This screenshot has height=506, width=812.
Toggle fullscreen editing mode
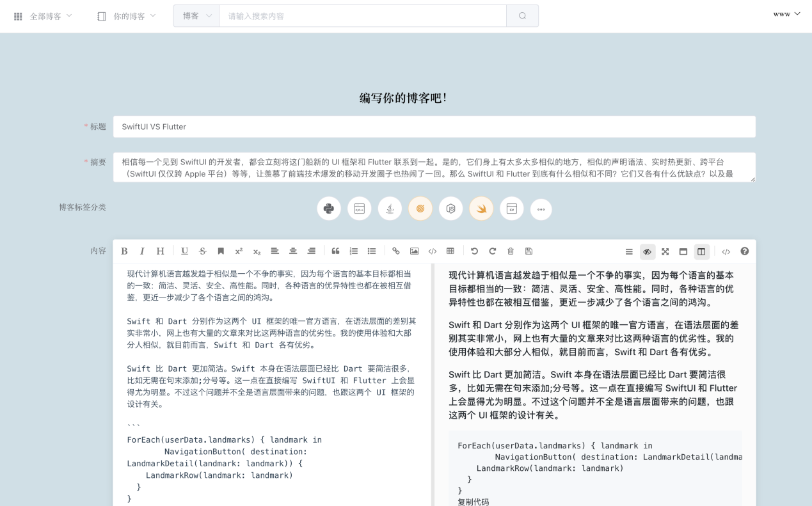click(665, 251)
